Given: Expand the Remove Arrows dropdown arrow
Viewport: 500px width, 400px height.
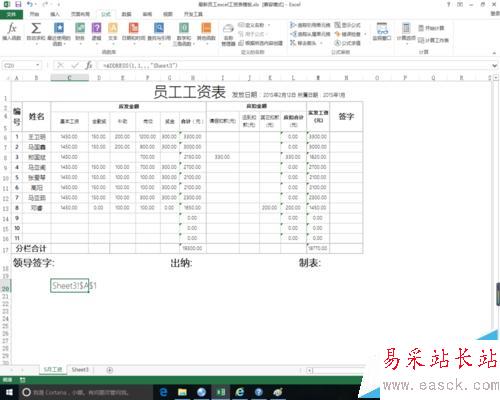Looking at the screenshot, I should pyautogui.click(x=321, y=43).
